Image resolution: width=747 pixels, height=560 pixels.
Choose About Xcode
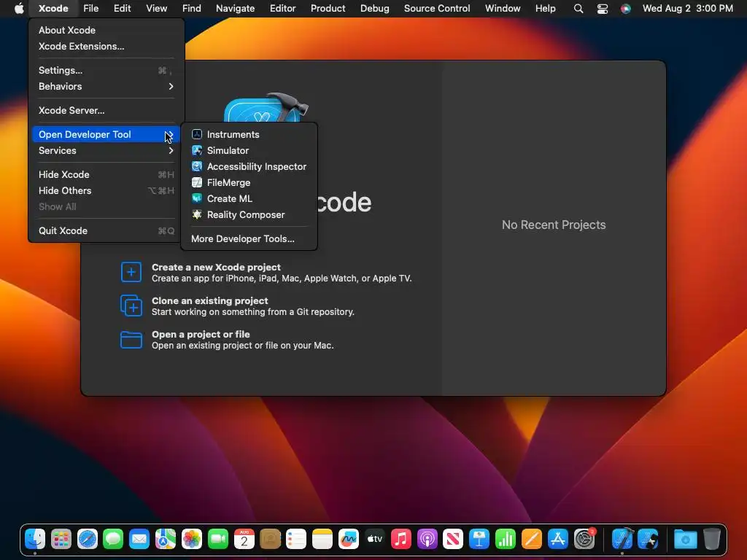[x=106, y=30]
